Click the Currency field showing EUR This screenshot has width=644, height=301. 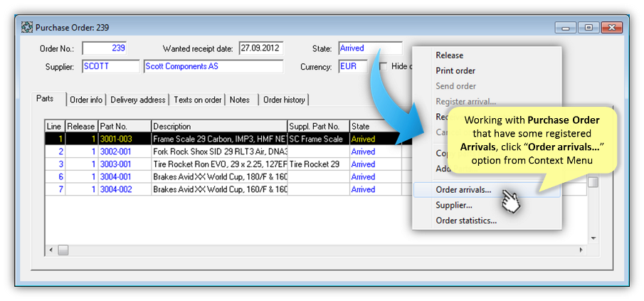tap(352, 66)
